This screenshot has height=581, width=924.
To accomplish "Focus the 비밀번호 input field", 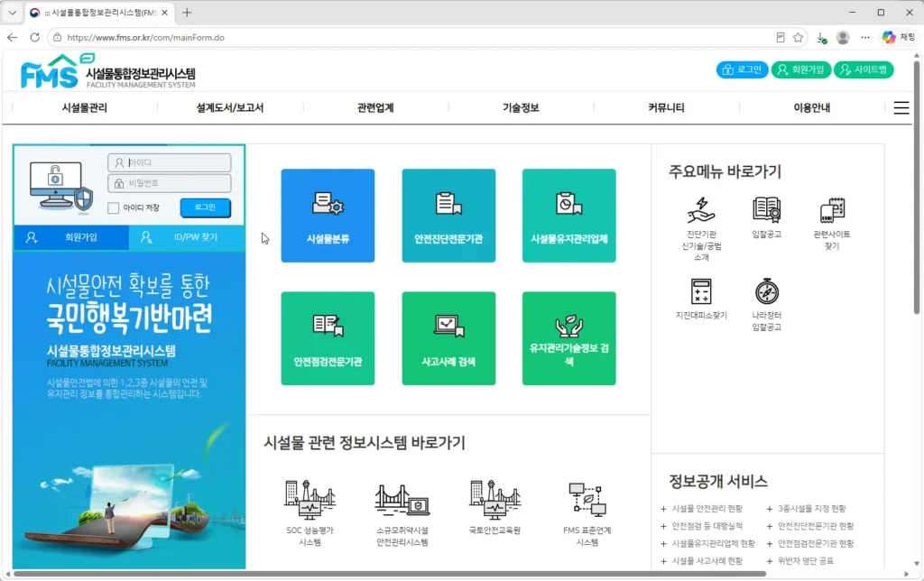I will point(170,183).
